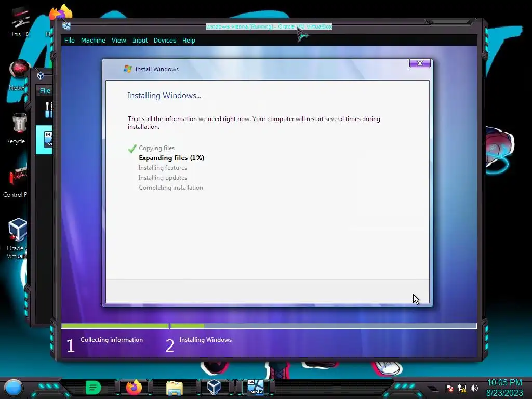Open network status icon in tray
Screen dimensions: 532x399
[x=462, y=388]
